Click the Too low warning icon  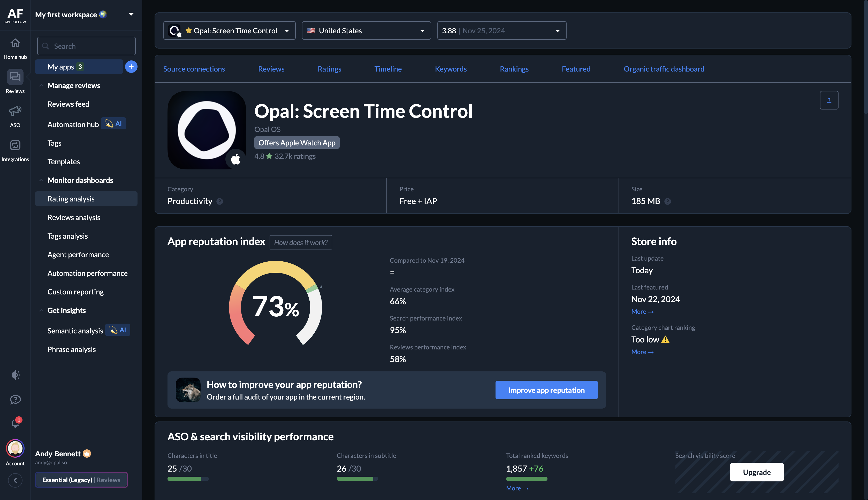pos(665,340)
